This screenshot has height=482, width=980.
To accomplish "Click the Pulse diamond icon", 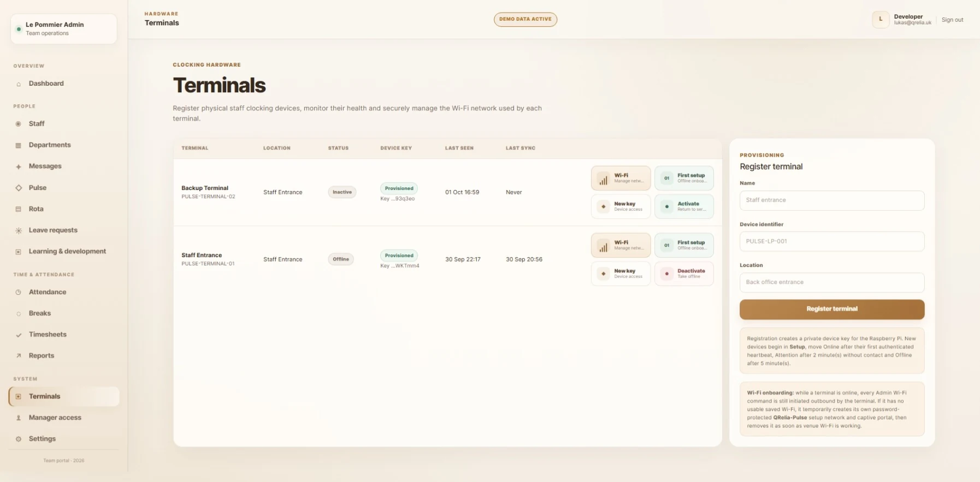I will [x=19, y=188].
